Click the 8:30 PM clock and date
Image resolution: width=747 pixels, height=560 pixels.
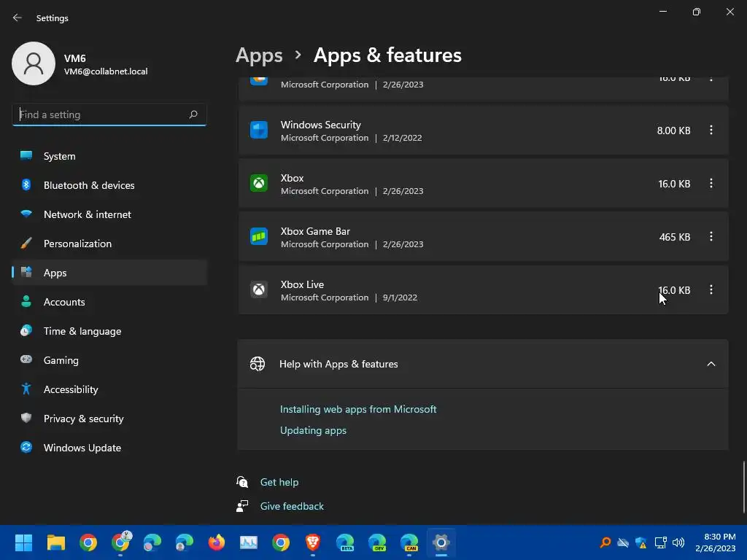coord(715,542)
